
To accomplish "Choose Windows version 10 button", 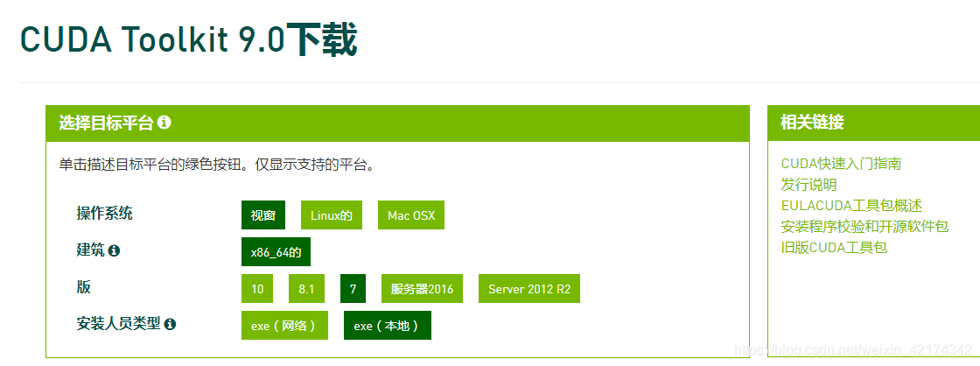I will tap(257, 288).
